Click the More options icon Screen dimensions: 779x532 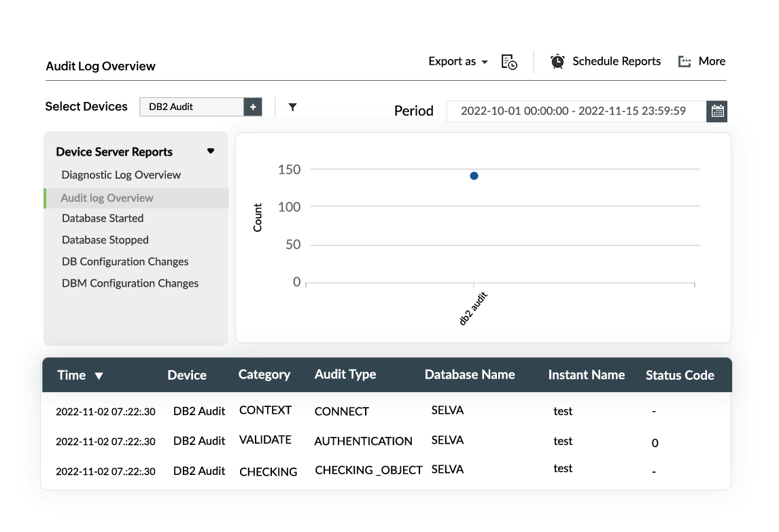pos(685,62)
